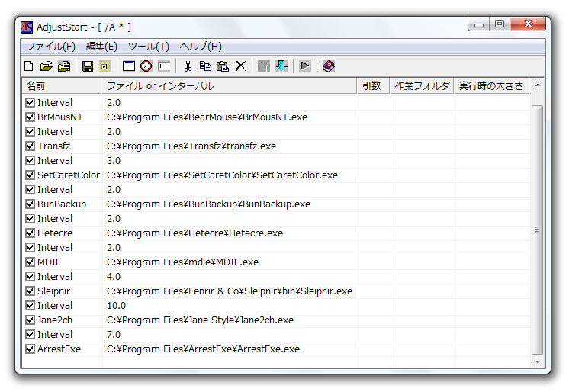
Task: Toggle the Jane2ch checkbox
Action: point(30,320)
